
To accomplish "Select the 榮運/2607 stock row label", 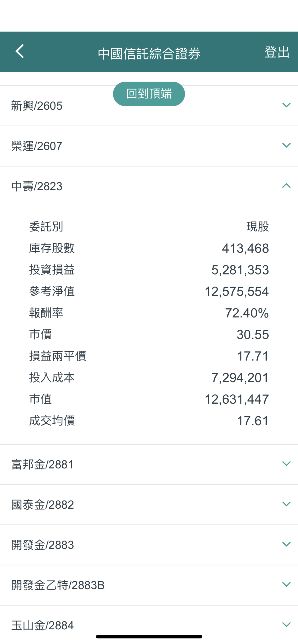I will click(x=37, y=146).
